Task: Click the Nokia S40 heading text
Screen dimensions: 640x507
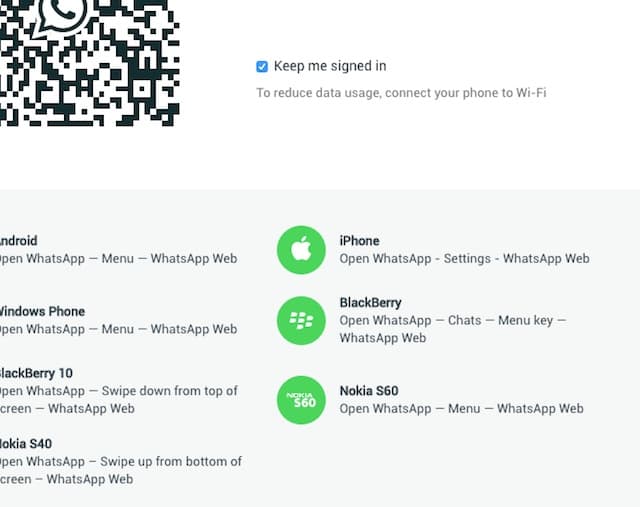Action: tap(26, 444)
